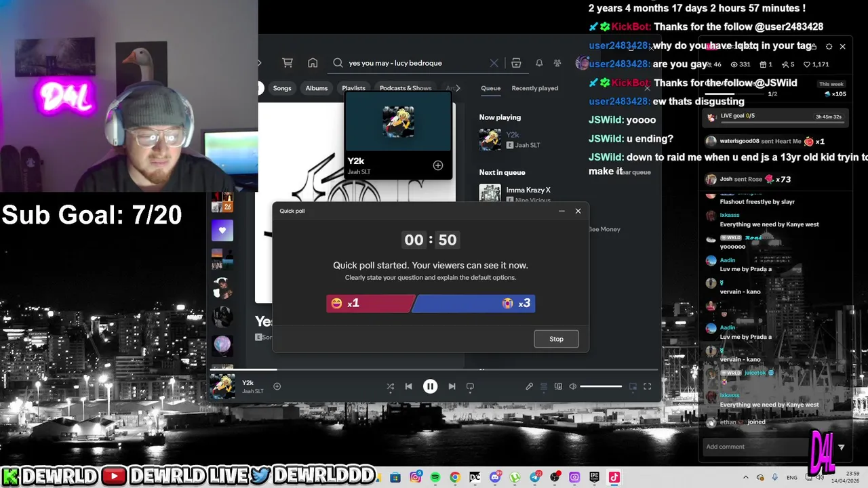Viewport: 868px width, 488px height.
Task: Open Spotify from the taskbar
Action: coord(435,478)
